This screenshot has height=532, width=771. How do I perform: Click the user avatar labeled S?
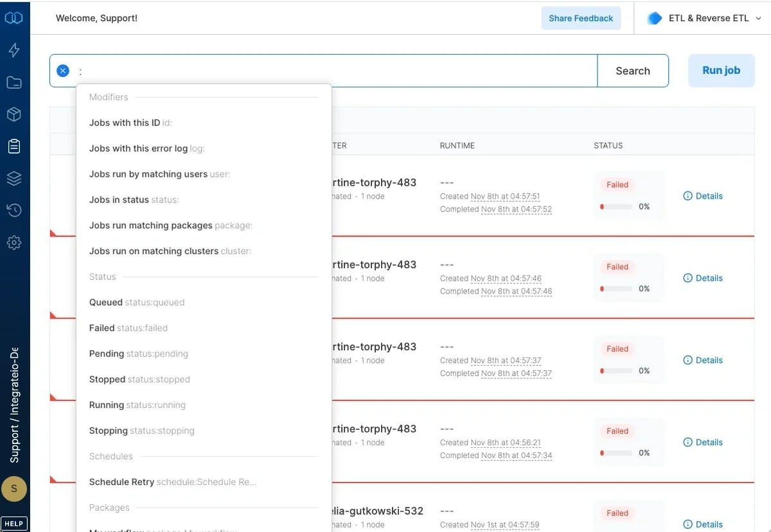(x=14, y=489)
